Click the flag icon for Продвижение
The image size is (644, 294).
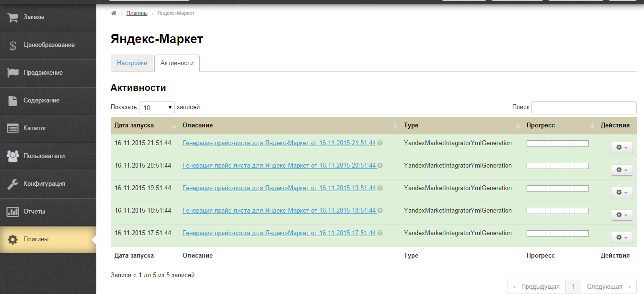tap(13, 73)
